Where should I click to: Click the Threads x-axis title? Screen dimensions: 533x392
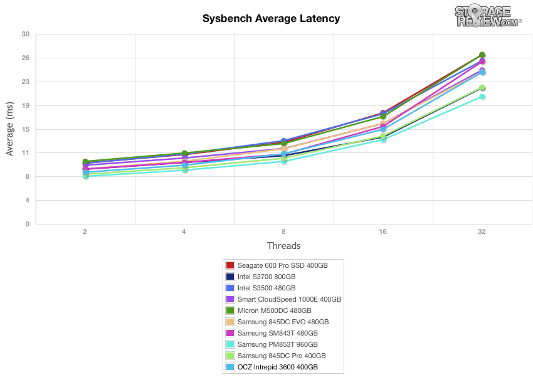pyautogui.click(x=283, y=245)
